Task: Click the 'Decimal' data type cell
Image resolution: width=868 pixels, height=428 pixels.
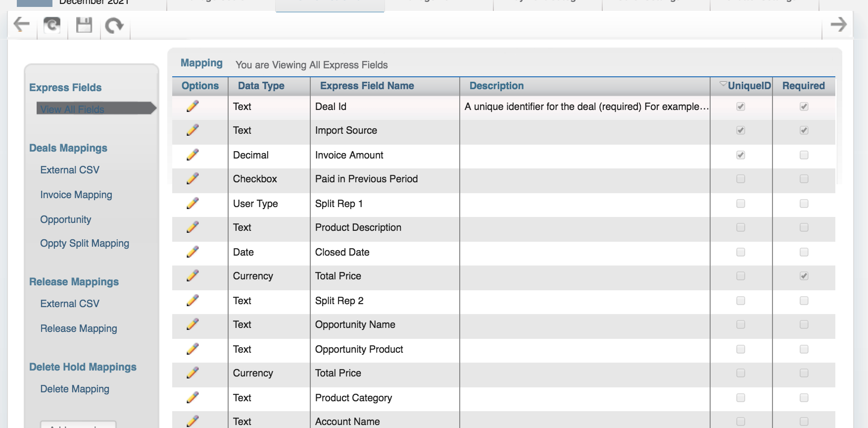Action: click(x=251, y=155)
